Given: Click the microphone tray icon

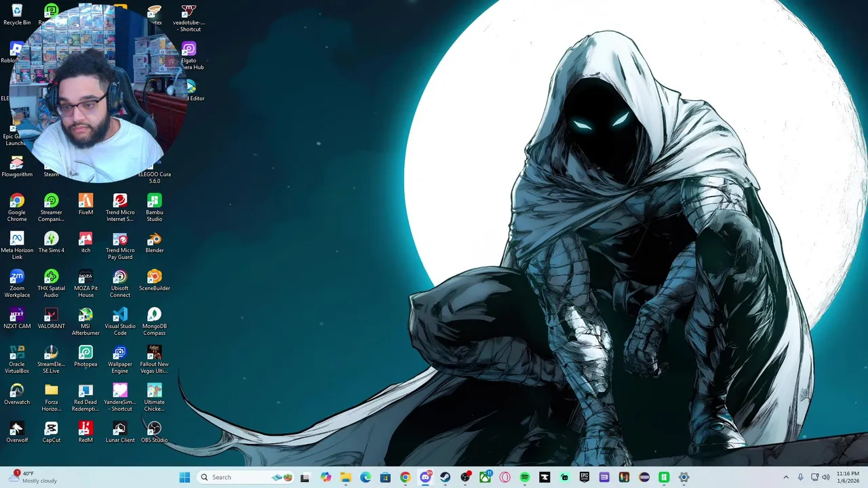Looking at the screenshot, I should 801,477.
